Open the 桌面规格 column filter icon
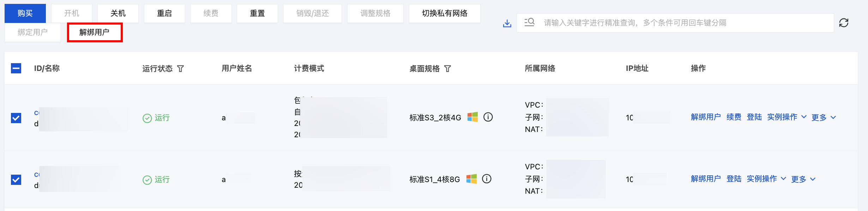Screen dimensions: 868x211 pos(447,68)
